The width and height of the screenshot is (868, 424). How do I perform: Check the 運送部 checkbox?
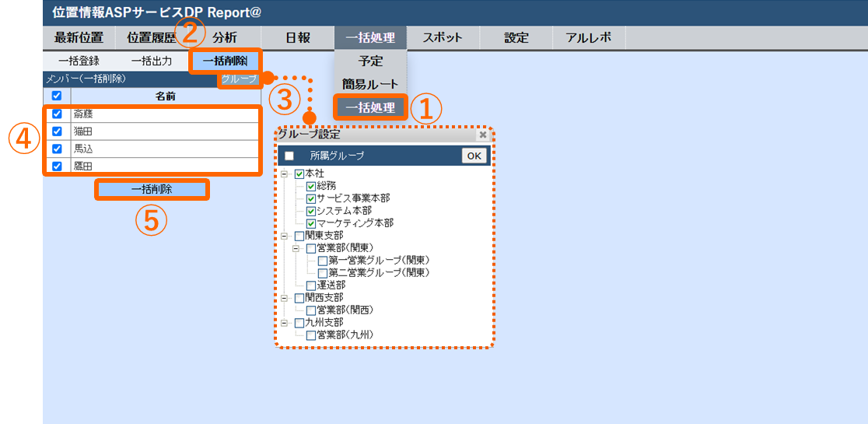point(311,286)
